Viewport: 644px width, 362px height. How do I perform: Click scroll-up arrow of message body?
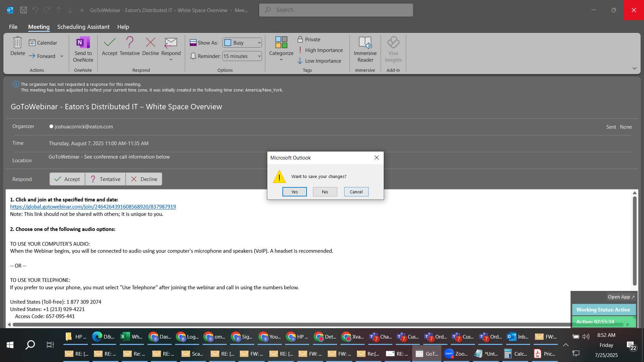(634, 193)
